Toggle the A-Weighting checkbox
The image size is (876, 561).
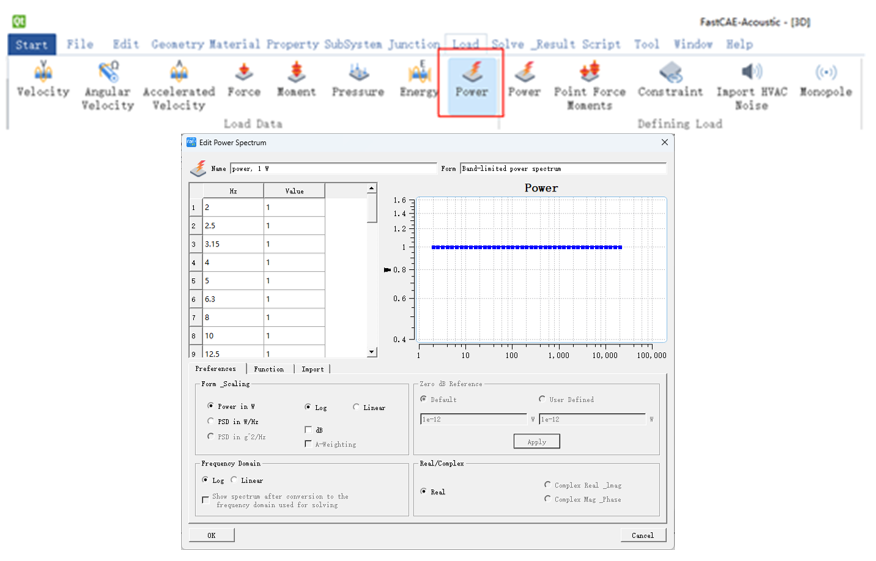coord(308,444)
